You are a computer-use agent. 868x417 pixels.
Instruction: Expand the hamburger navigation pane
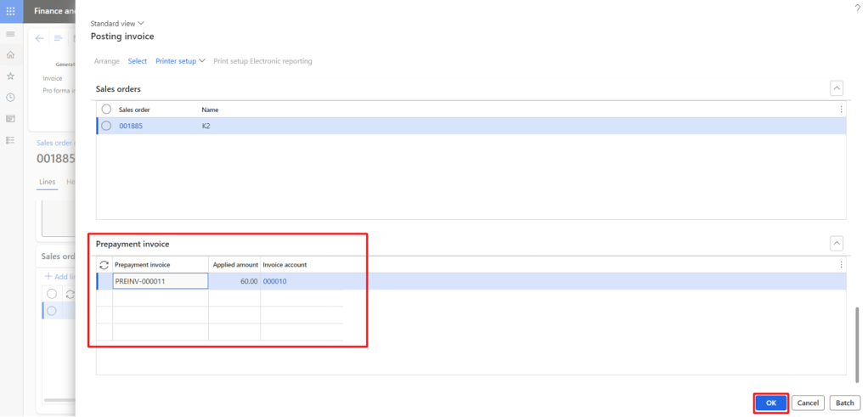pos(10,34)
